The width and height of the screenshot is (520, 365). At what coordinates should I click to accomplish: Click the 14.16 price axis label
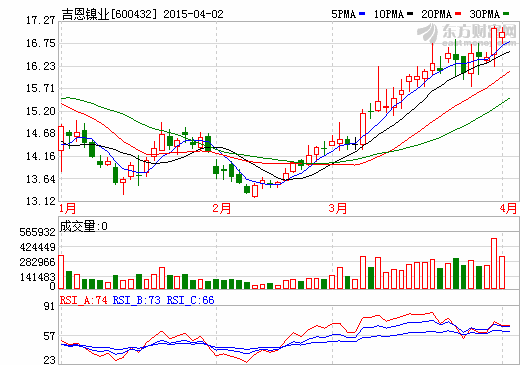point(41,156)
